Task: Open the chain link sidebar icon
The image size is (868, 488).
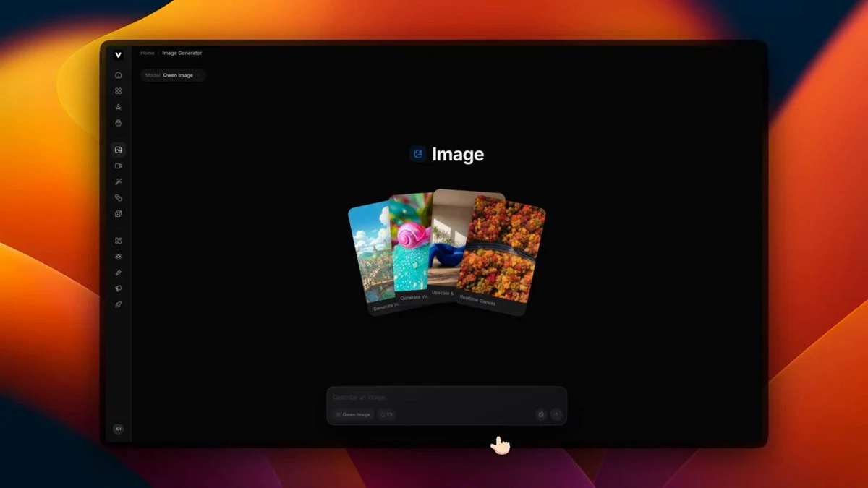Action: [x=118, y=197]
